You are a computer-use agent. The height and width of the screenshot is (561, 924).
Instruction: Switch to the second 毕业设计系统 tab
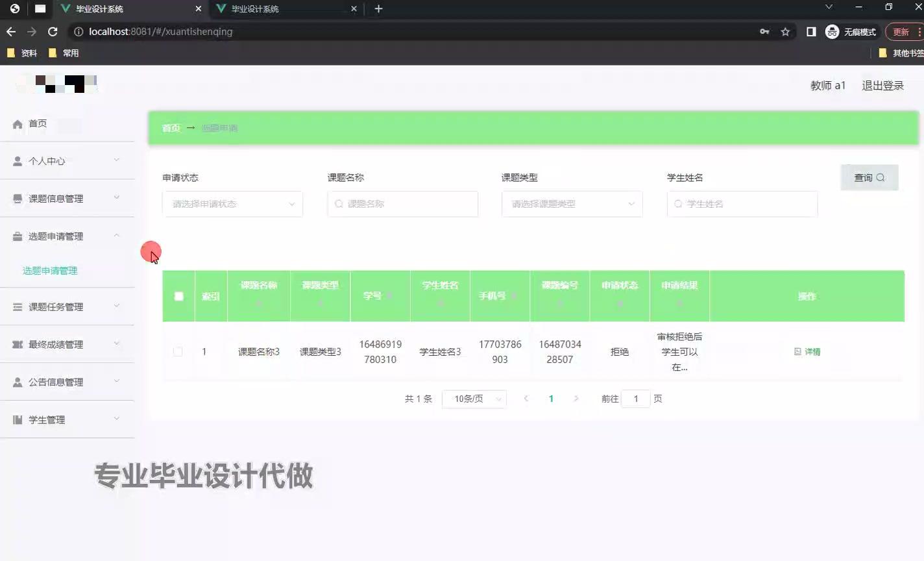pyautogui.click(x=286, y=8)
